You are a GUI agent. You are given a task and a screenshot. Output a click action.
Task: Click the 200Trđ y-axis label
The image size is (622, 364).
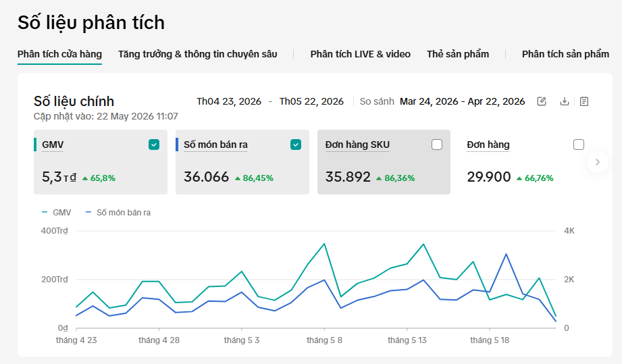(x=54, y=280)
